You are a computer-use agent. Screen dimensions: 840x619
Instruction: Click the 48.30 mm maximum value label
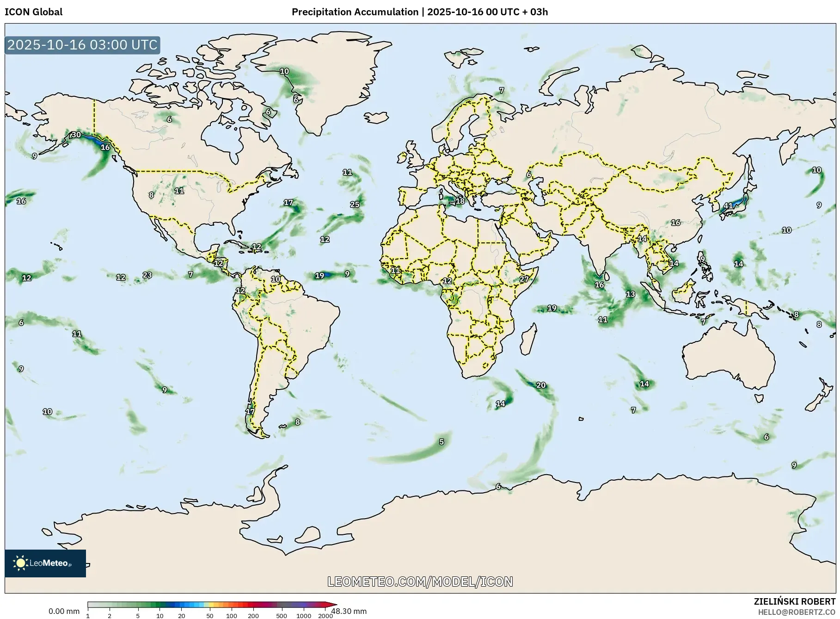[349, 611]
